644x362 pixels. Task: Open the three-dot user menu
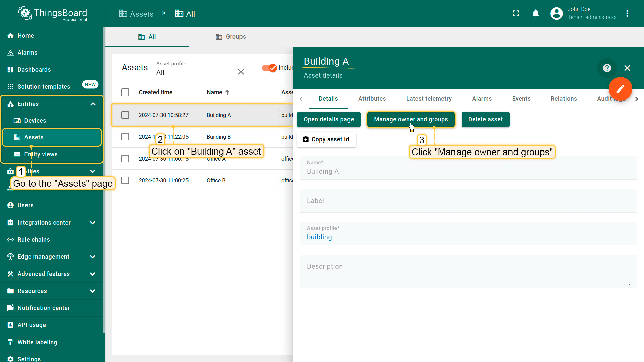627,13
